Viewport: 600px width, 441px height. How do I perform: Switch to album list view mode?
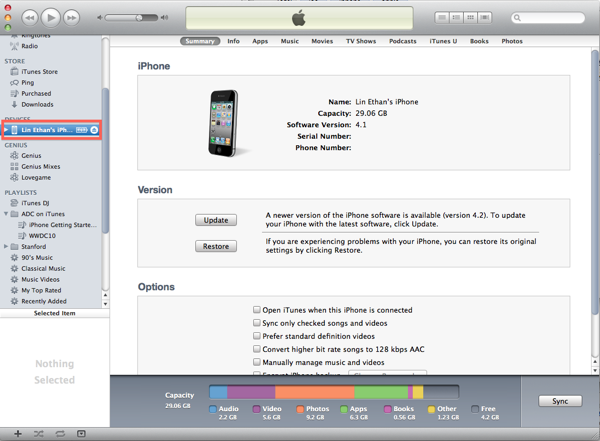click(x=456, y=18)
